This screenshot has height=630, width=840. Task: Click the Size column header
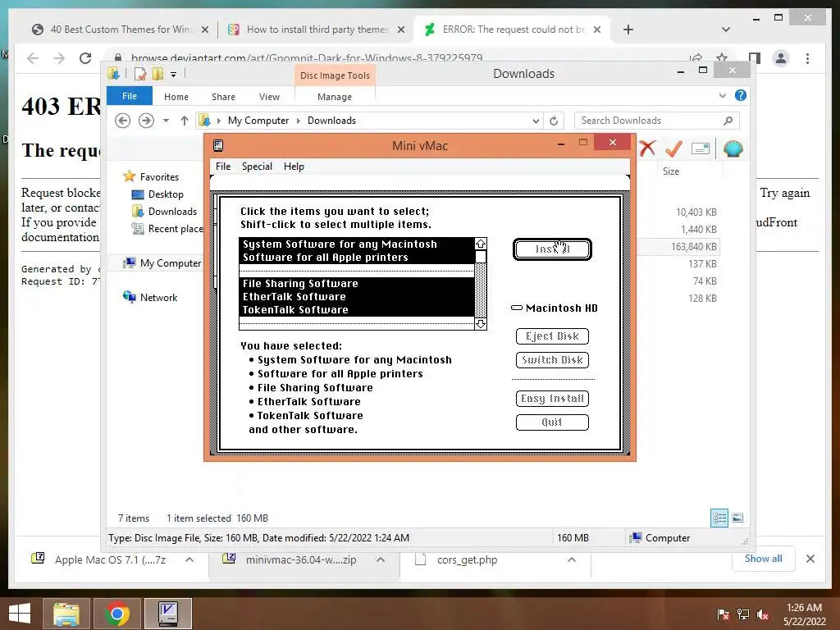[x=671, y=171]
